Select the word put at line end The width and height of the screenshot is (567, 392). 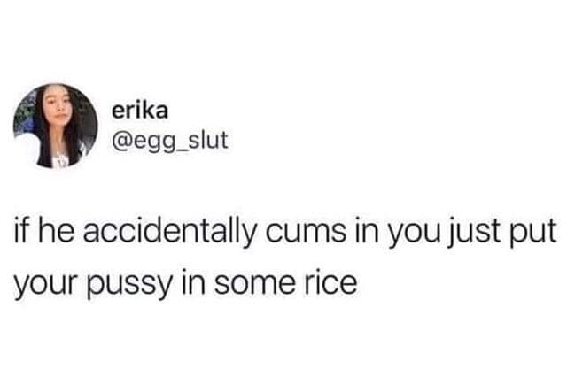pyautogui.click(x=533, y=233)
